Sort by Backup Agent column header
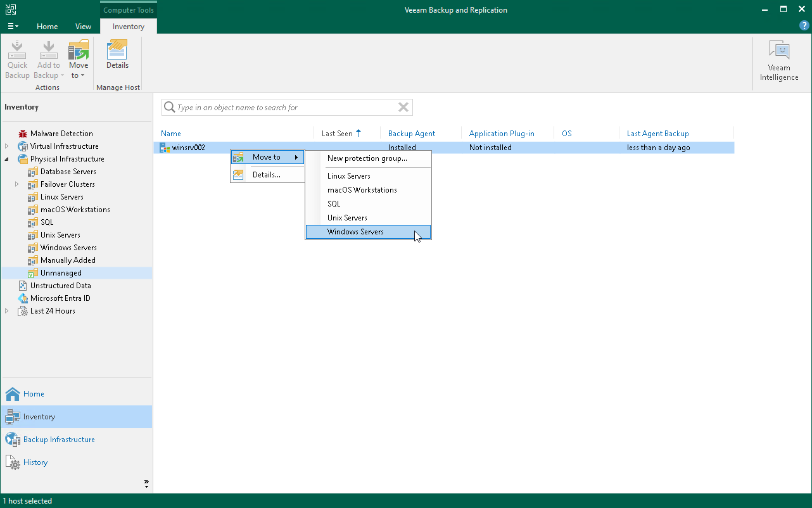This screenshot has height=508, width=812. pyautogui.click(x=412, y=134)
